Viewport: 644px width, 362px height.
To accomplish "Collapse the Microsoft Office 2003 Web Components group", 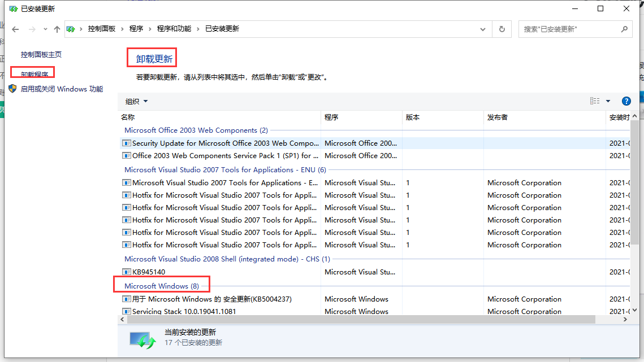I will tap(196, 130).
